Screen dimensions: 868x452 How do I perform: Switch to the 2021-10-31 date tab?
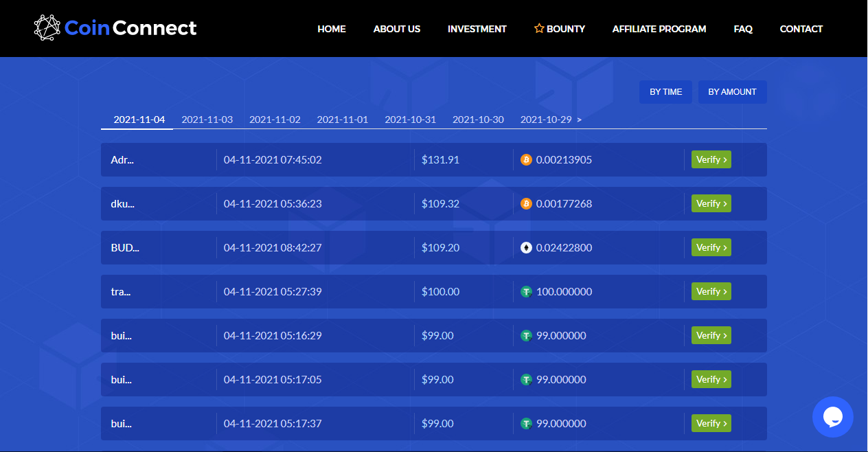click(411, 119)
